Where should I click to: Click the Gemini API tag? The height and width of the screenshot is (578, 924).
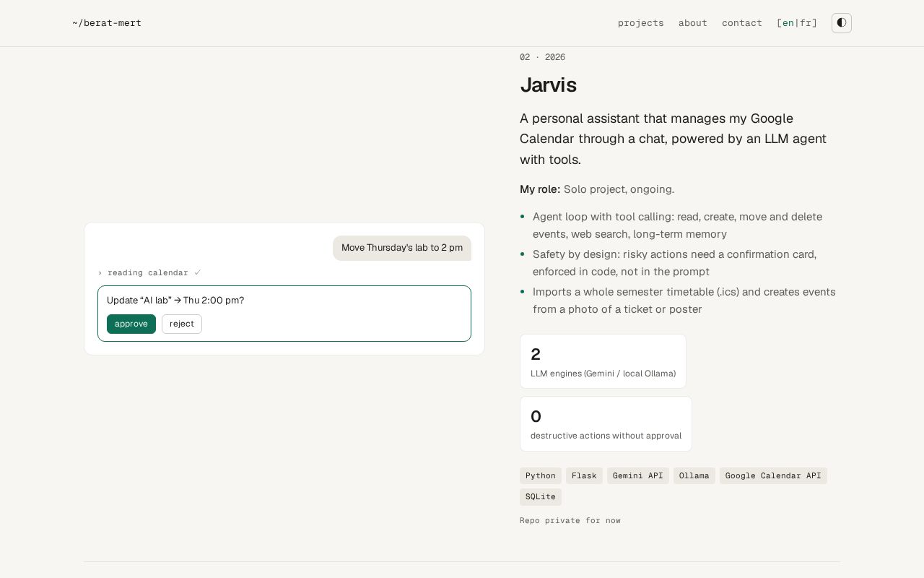tap(638, 476)
